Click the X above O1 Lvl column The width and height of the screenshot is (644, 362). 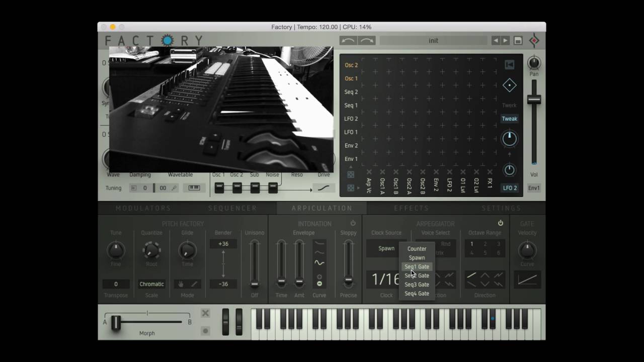[x=463, y=172]
